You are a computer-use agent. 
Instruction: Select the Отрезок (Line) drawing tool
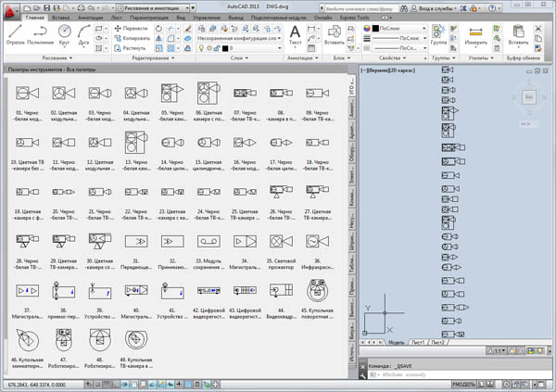[x=15, y=33]
